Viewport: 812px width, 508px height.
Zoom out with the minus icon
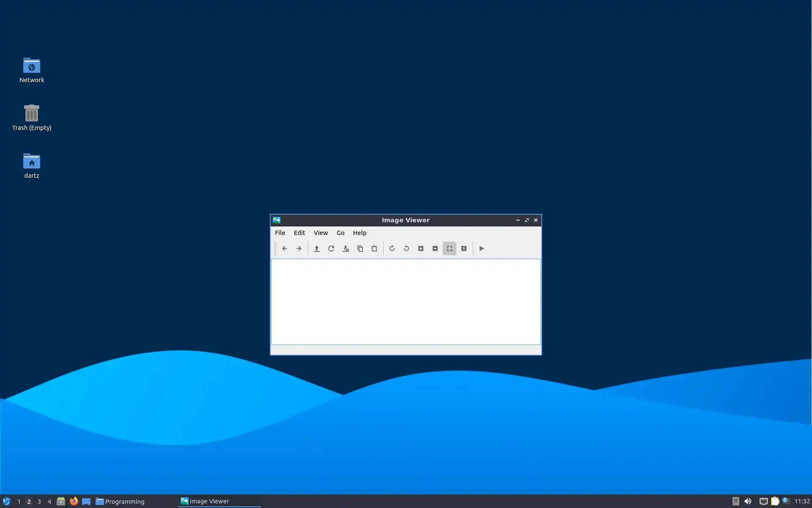tap(435, 248)
